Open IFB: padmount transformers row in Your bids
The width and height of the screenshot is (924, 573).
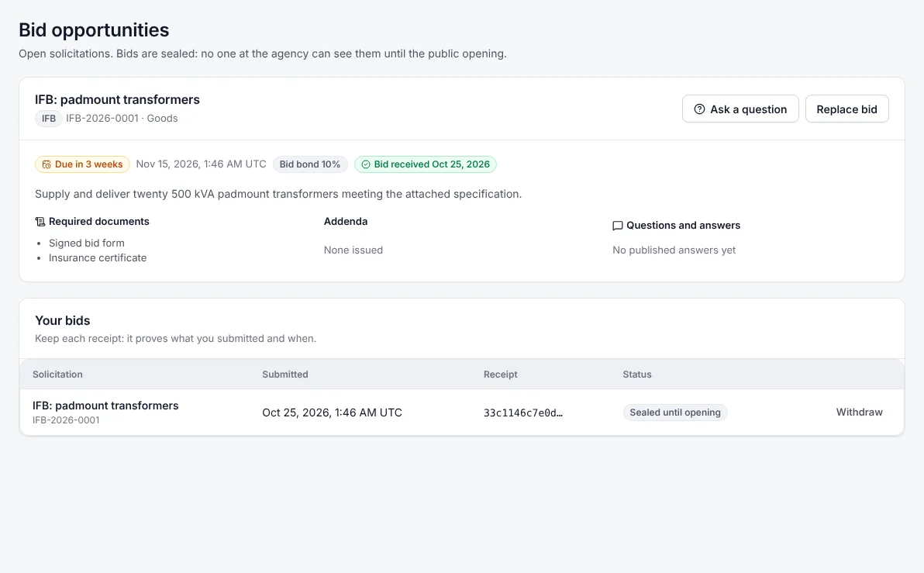click(462, 412)
